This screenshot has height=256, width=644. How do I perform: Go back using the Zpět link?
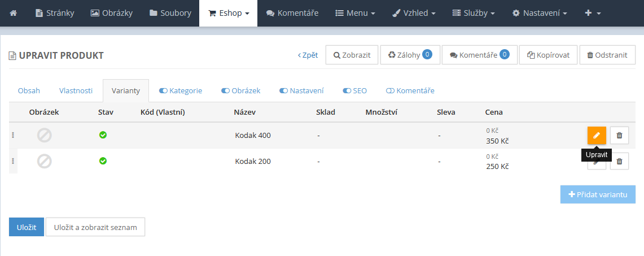coord(308,55)
